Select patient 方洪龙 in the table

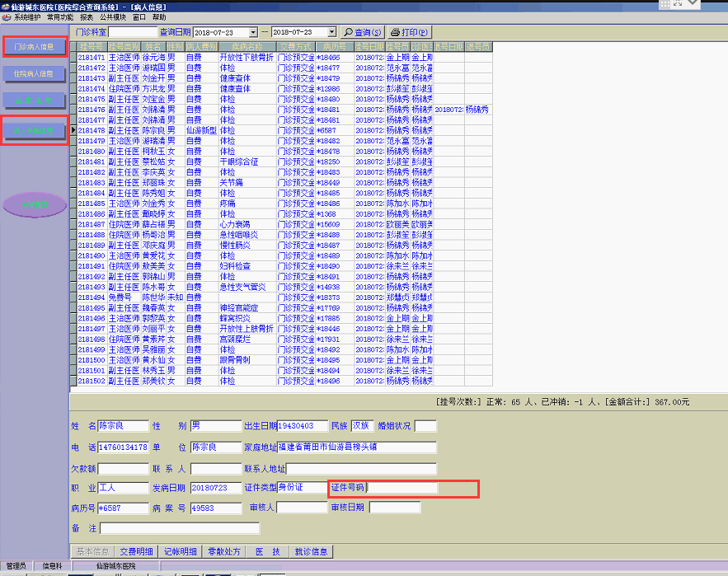tap(153, 89)
